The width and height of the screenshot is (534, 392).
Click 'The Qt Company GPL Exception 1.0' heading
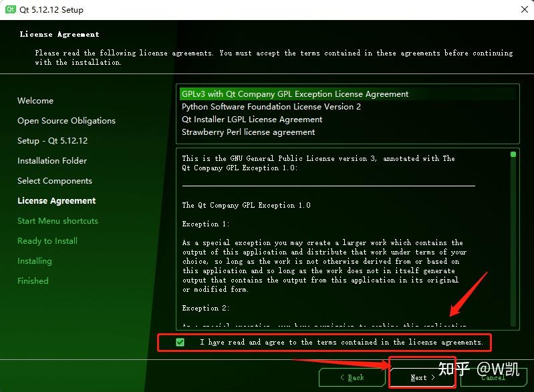pyautogui.click(x=246, y=205)
